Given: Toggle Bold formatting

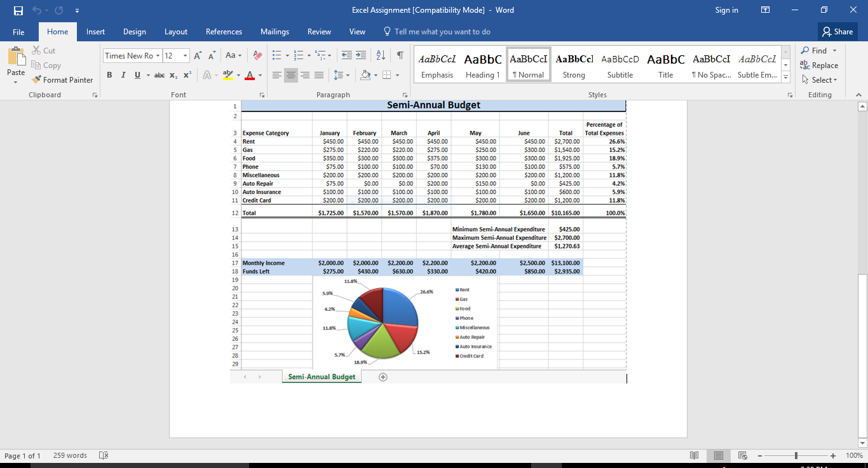Looking at the screenshot, I should (109, 75).
